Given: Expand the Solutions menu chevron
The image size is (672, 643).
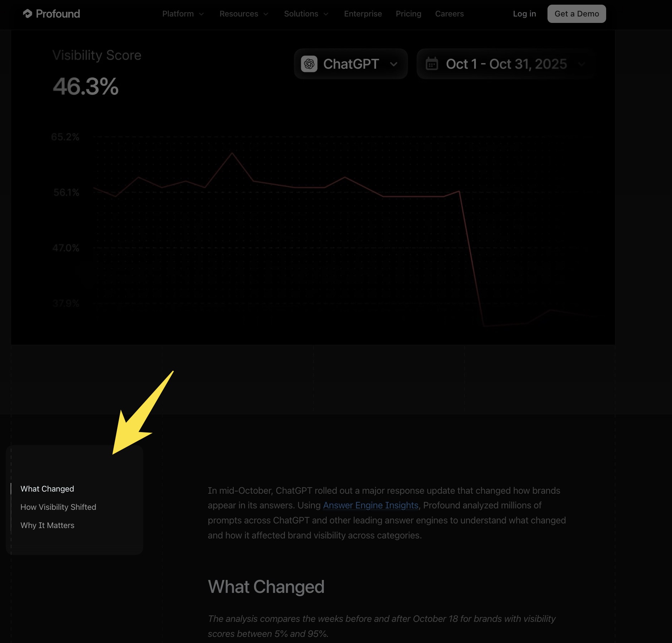Looking at the screenshot, I should tap(326, 14).
